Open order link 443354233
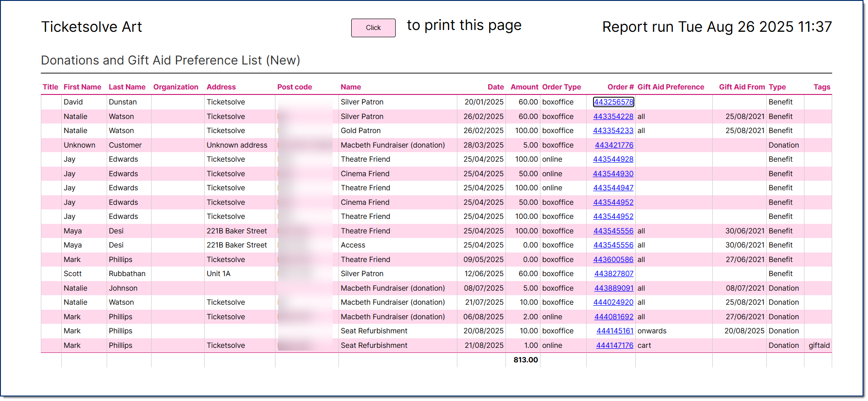Image resolution: width=868 pixels, height=401 pixels. click(613, 131)
